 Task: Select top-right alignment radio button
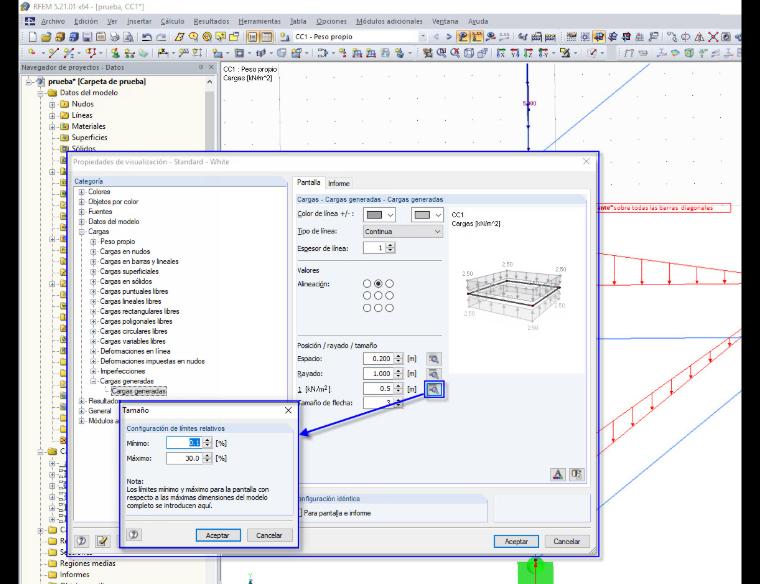point(390,284)
